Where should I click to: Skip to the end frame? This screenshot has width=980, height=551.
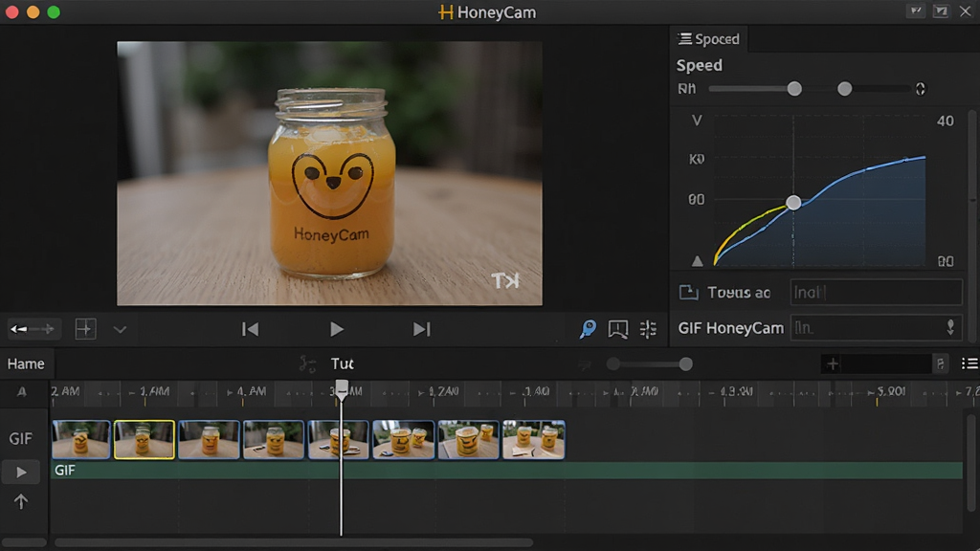[x=422, y=329]
